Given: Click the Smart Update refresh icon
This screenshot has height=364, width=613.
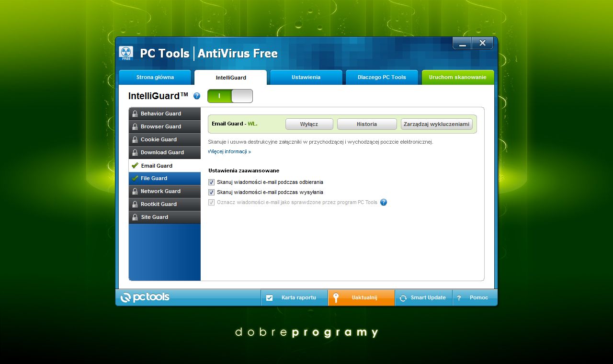Looking at the screenshot, I should [403, 298].
